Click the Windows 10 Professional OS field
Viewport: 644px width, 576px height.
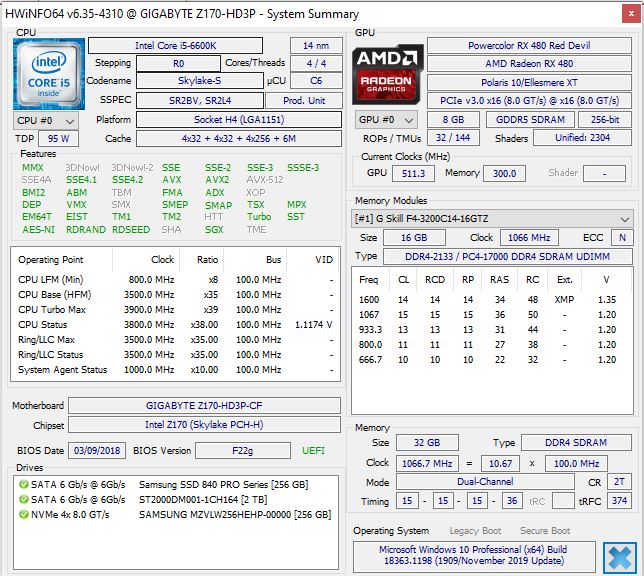click(474, 555)
